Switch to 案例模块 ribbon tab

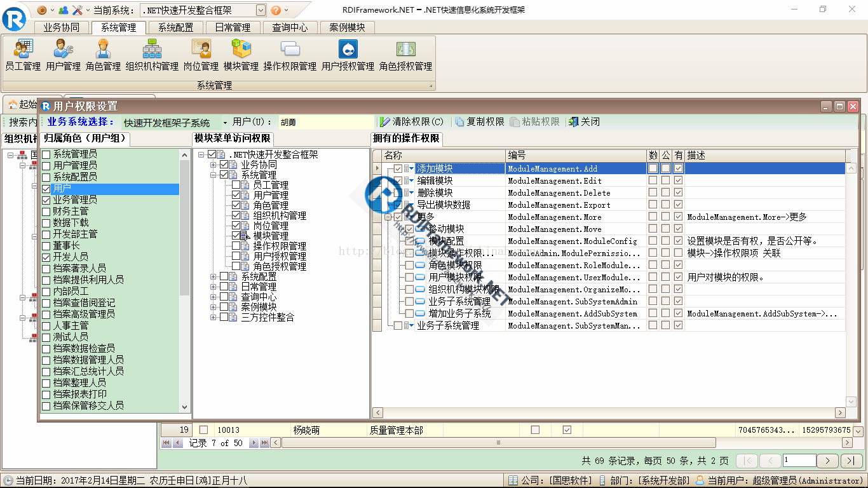(x=348, y=27)
